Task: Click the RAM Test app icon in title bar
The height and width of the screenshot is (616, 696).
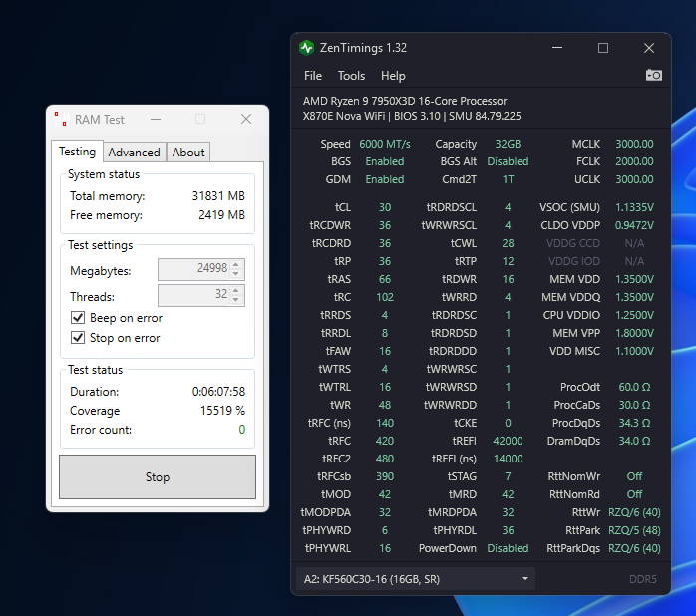Action: (62, 119)
